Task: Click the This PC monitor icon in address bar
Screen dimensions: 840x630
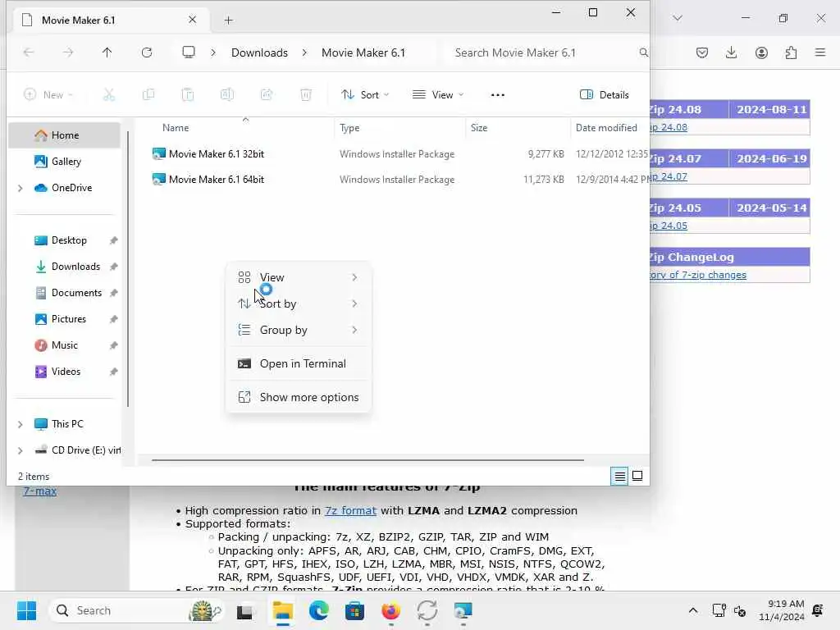Action: 189,52
